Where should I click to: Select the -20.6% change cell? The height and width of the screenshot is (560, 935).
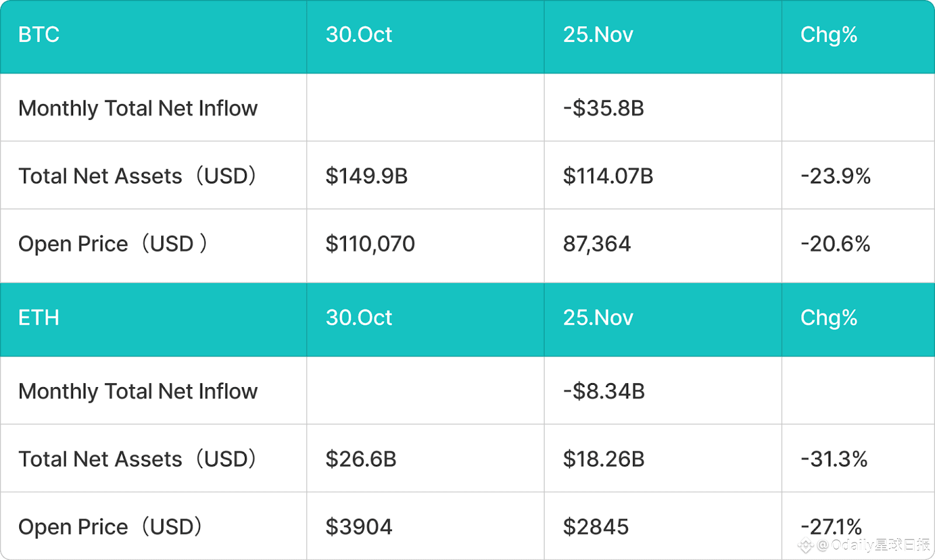(836, 244)
